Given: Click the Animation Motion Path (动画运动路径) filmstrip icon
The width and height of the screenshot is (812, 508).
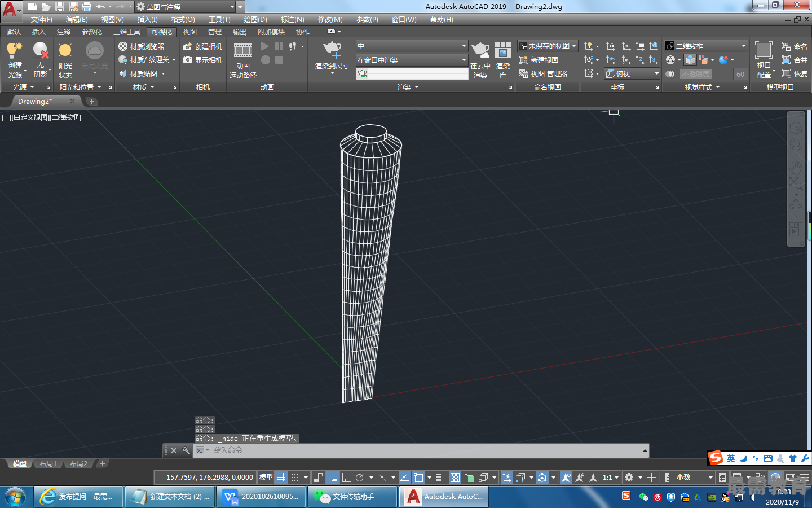Looking at the screenshot, I should coord(243,50).
